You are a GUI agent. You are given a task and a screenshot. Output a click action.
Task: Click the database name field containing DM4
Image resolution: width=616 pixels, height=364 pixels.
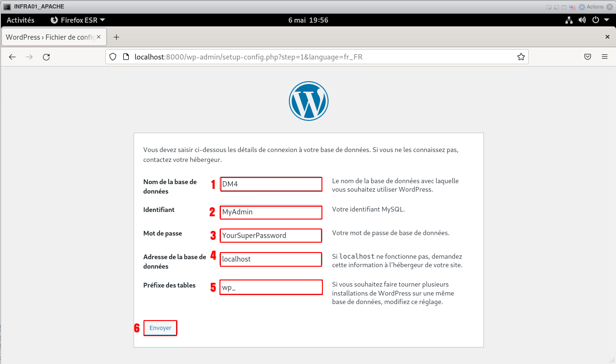pos(271,184)
